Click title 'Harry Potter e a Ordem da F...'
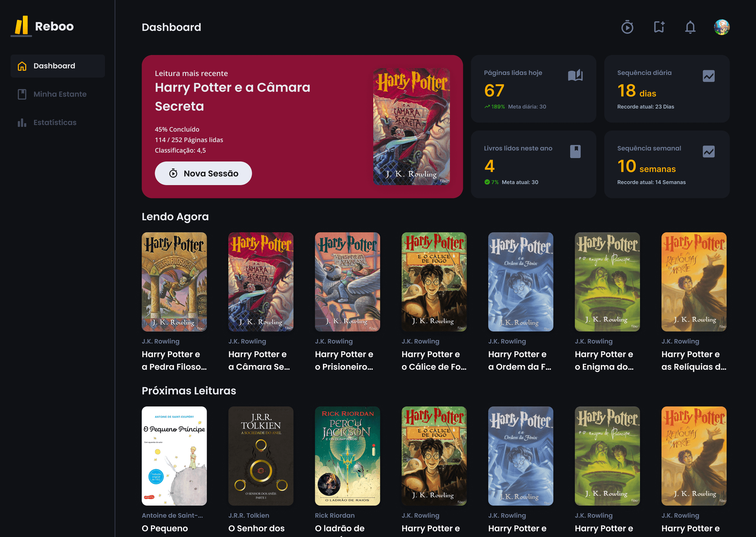Image resolution: width=756 pixels, height=537 pixels. pos(520,360)
